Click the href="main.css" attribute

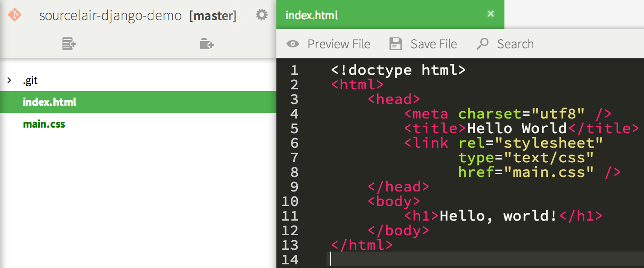pos(526,172)
